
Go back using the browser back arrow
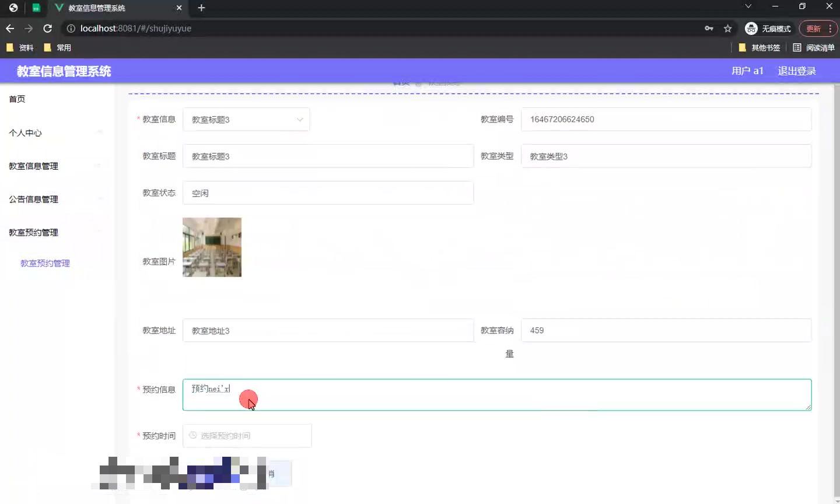(x=10, y=28)
